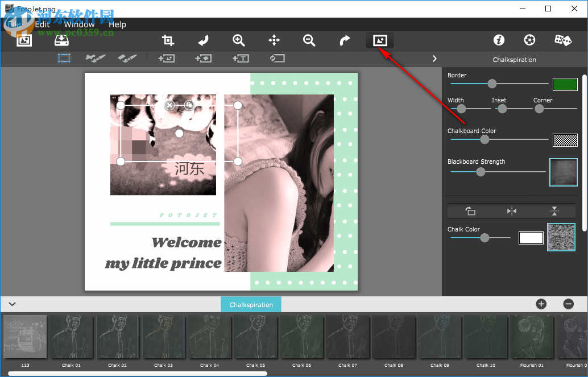Click the four-arrow pan icon
588x377 pixels.
coord(274,40)
